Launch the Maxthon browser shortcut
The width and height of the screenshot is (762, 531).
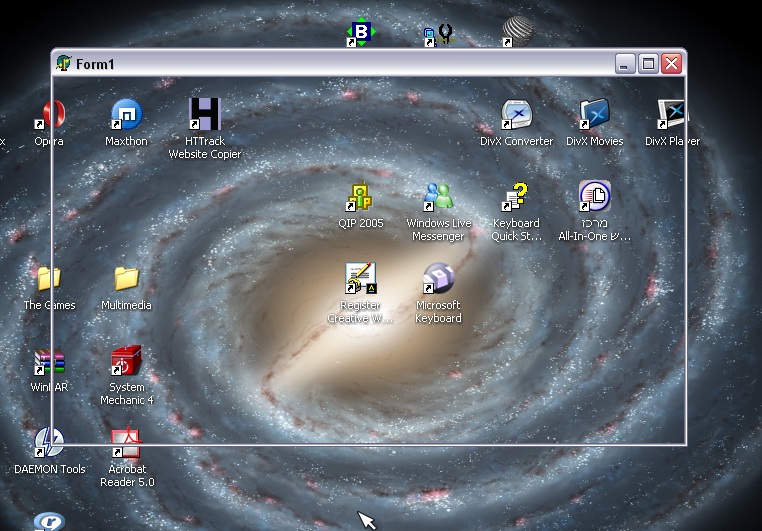pos(126,116)
